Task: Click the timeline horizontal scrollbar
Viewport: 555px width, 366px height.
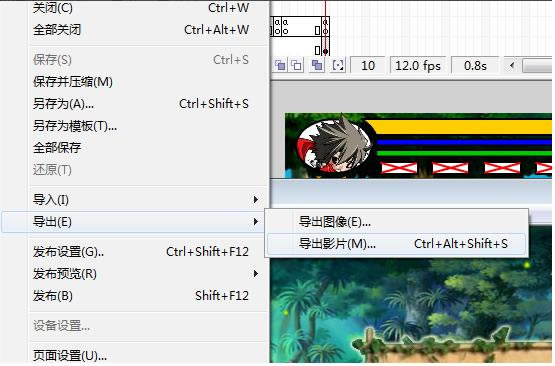Action: click(x=537, y=66)
